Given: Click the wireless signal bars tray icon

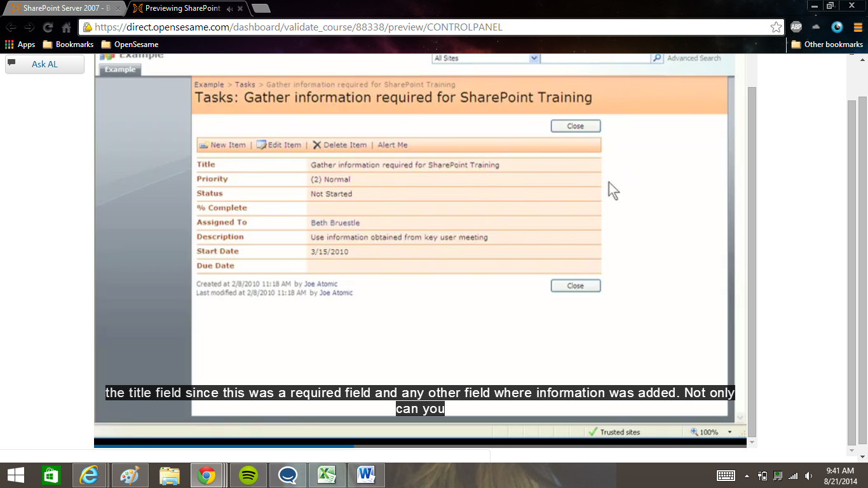Looking at the screenshot, I should [793, 475].
